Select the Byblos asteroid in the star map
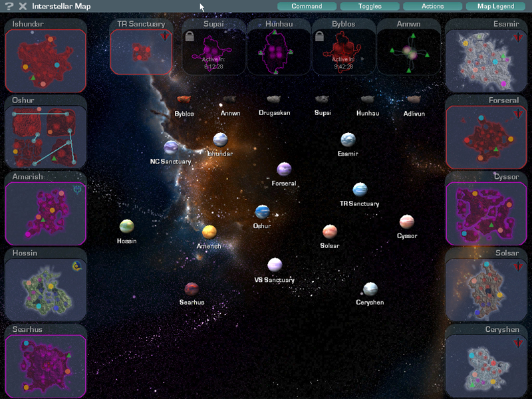This screenshot has width=532, height=399. click(x=184, y=99)
